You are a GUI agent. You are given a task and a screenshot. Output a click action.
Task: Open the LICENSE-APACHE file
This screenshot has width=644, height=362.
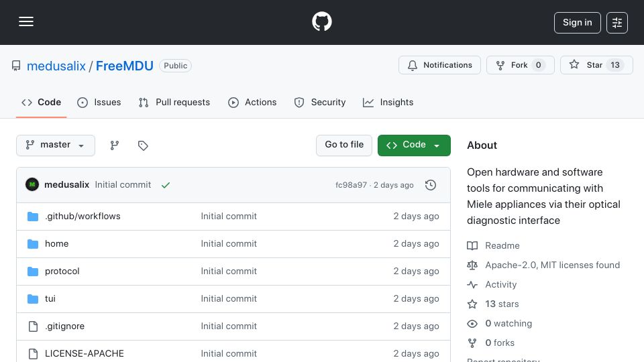click(85, 354)
